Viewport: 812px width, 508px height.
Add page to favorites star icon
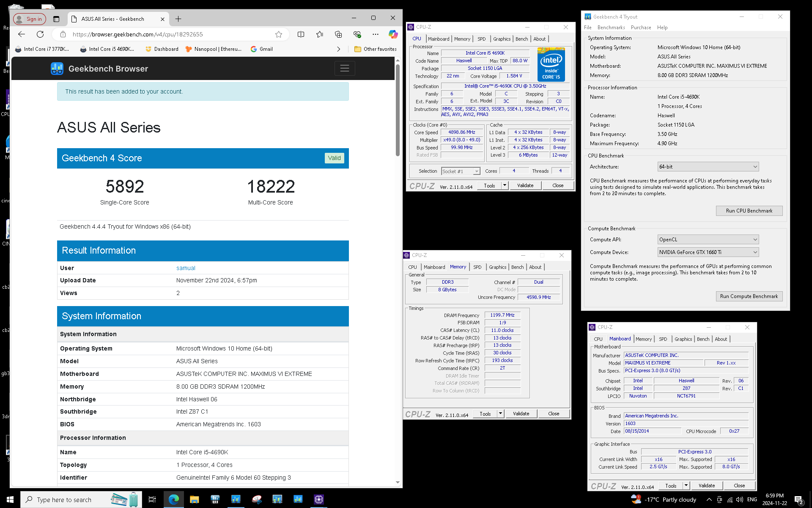pyautogui.click(x=278, y=34)
